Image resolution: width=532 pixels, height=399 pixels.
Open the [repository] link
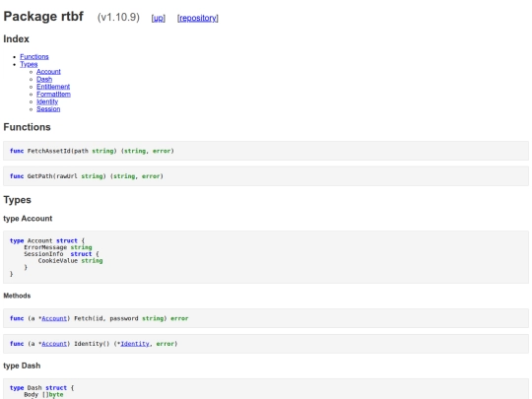(x=197, y=18)
